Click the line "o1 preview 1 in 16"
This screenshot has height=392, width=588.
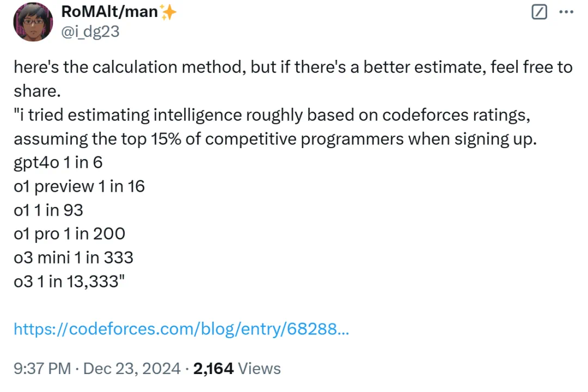coord(79,186)
